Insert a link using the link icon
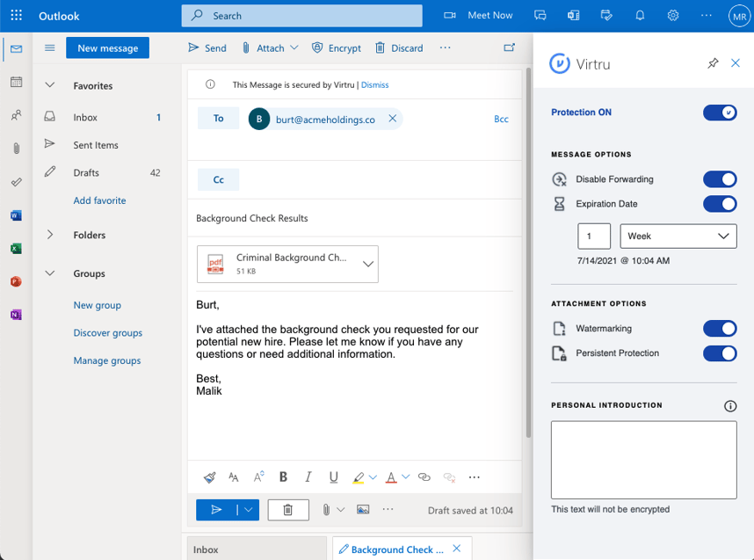754x560 pixels. [x=424, y=476]
